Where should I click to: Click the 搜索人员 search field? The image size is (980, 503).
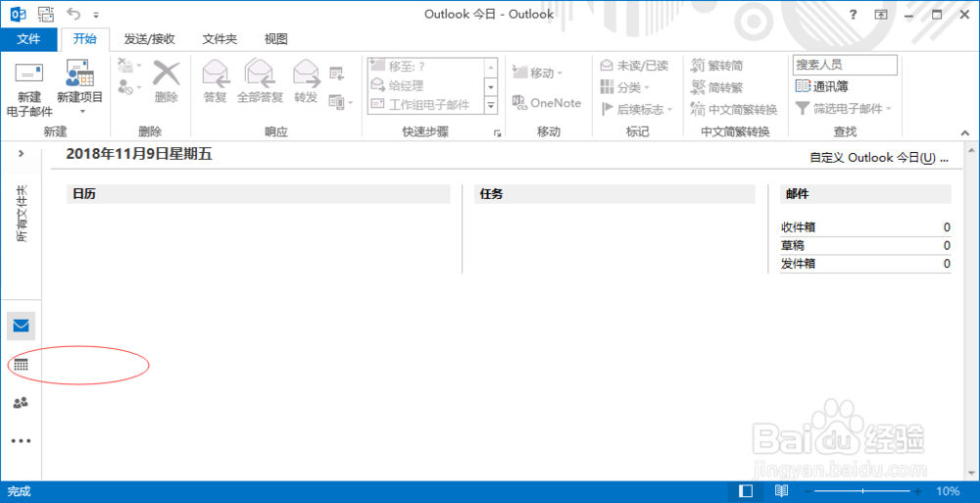(845, 65)
